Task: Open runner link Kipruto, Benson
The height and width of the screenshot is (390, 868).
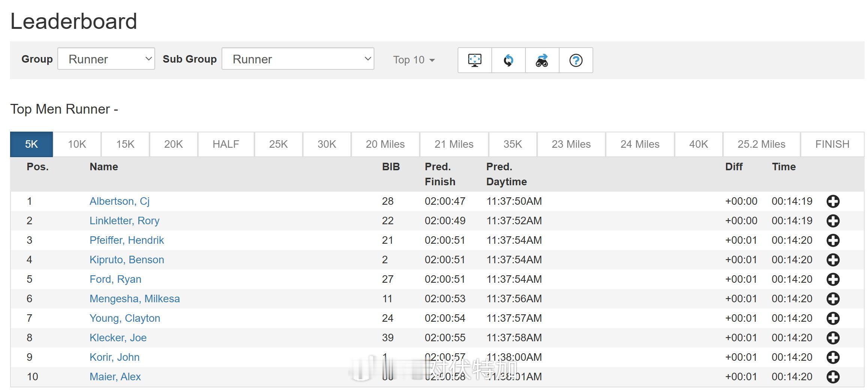Action: point(127,260)
